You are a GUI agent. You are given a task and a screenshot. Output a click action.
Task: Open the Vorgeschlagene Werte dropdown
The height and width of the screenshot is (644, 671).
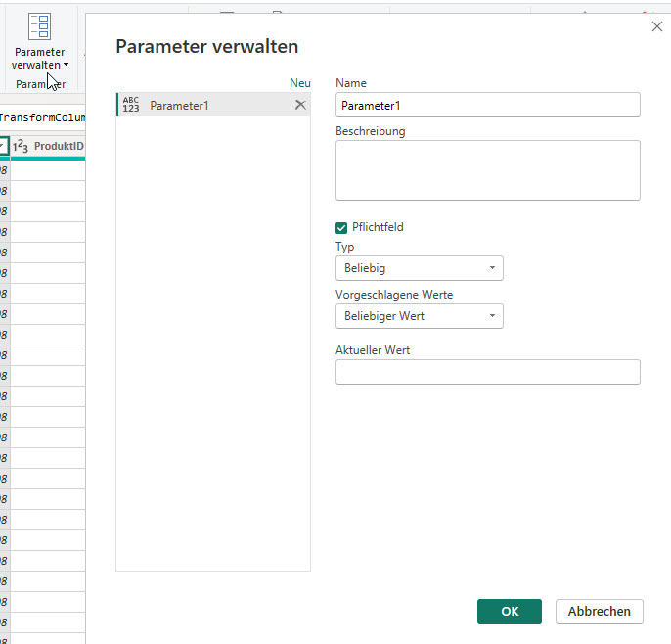click(x=419, y=316)
